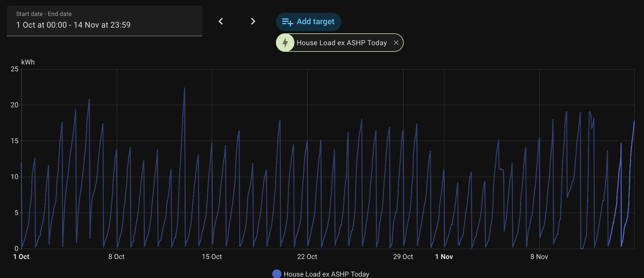Go to the next date range
Image resolution: width=644 pixels, height=278 pixels.
(253, 21)
